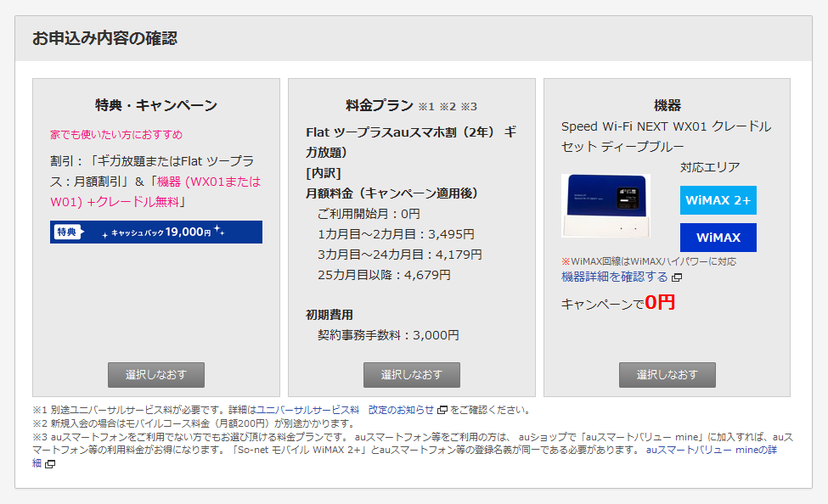Click the ※1 ※2 ※3 footnote markers
The height and width of the screenshot is (504, 828).
[448, 107]
